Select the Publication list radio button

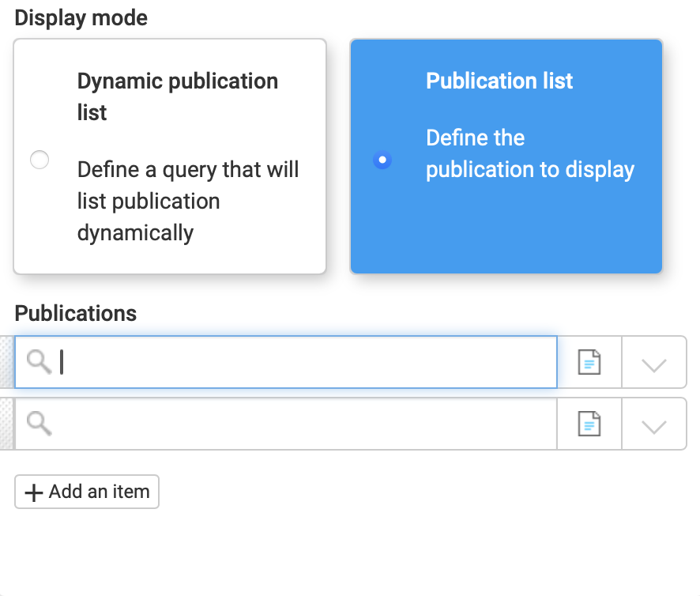pyautogui.click(x=382, y=160)
